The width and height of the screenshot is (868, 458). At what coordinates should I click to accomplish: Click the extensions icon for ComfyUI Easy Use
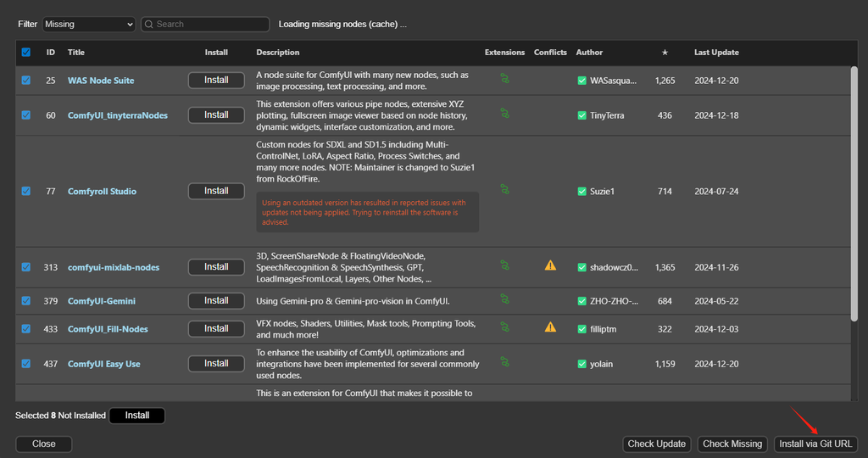(504, 362)
